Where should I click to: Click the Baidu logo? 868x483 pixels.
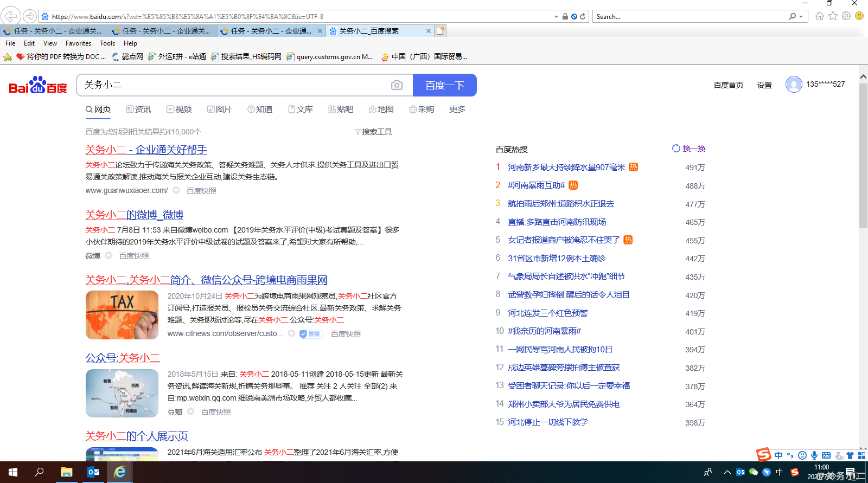pyautogui.click(x=38, y=85)
